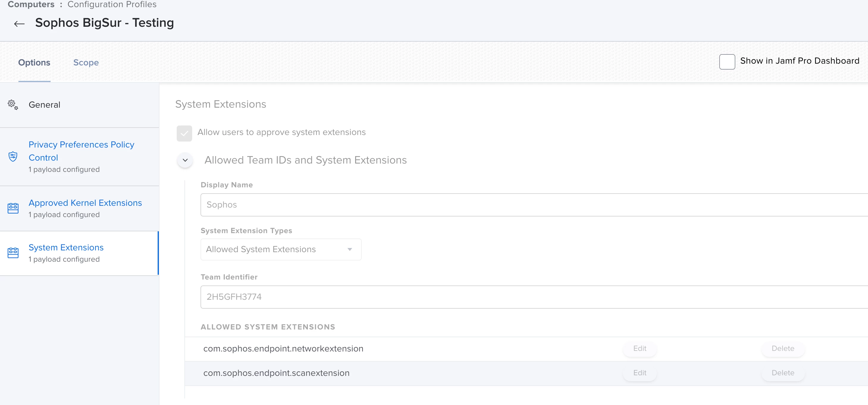Screen dimensions: 868x405
Task: Click the System Extensions section heading
Action: 221,104
